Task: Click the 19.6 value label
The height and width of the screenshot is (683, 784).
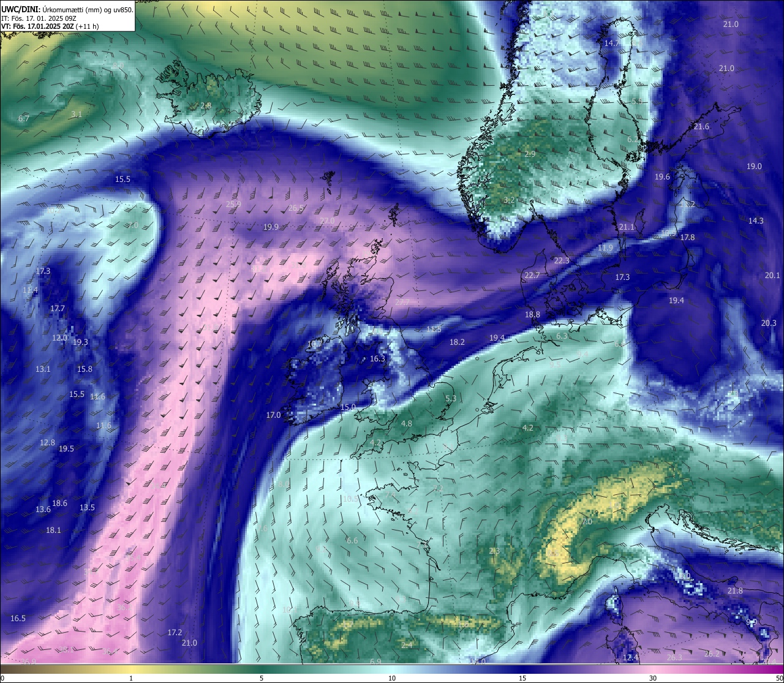Action: (662, 177)
